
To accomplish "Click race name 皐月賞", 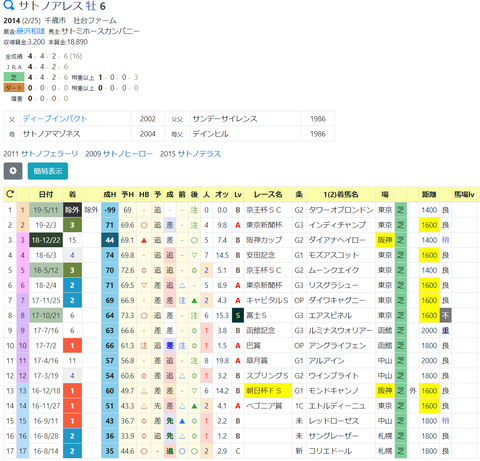I will [x=257, y=361].
